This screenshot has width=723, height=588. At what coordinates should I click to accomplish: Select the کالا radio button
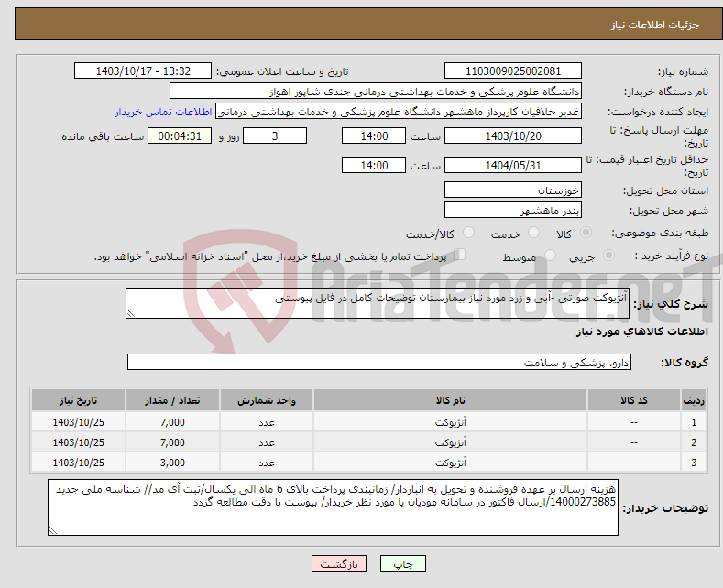pyautogui.click(x=586, y=233)
